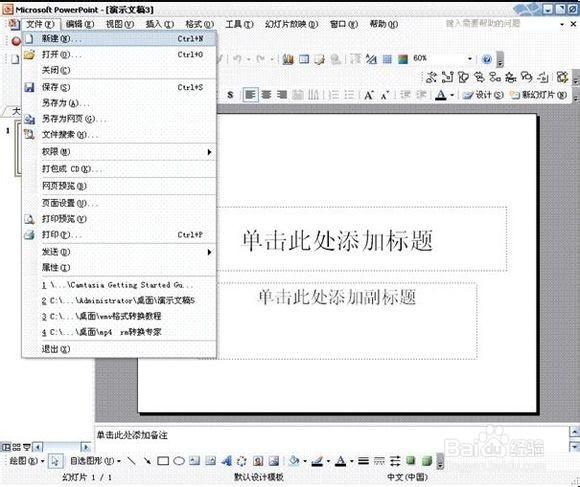Insert a diagram or organization chart
Screen dimensions: 580x487
point(242,461)
